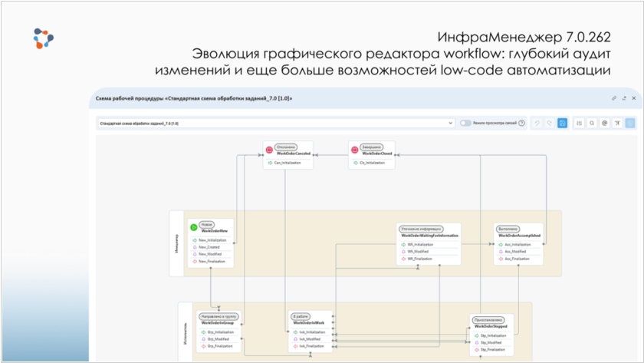Click the 'Отклонено' state label
644x363 pixels.
click(286, 147)
